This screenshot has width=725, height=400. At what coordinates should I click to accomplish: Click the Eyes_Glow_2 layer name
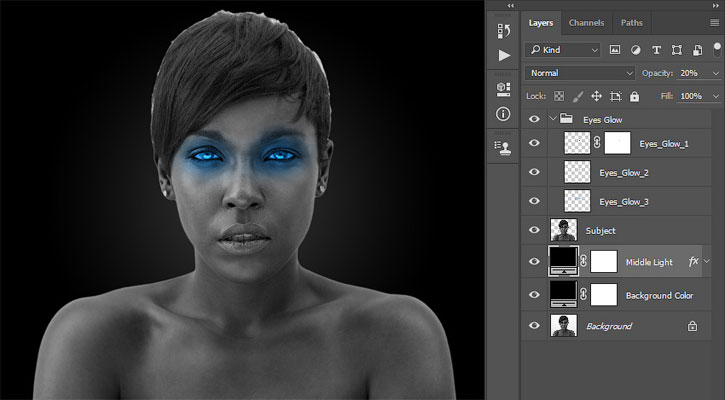[624, 173]
